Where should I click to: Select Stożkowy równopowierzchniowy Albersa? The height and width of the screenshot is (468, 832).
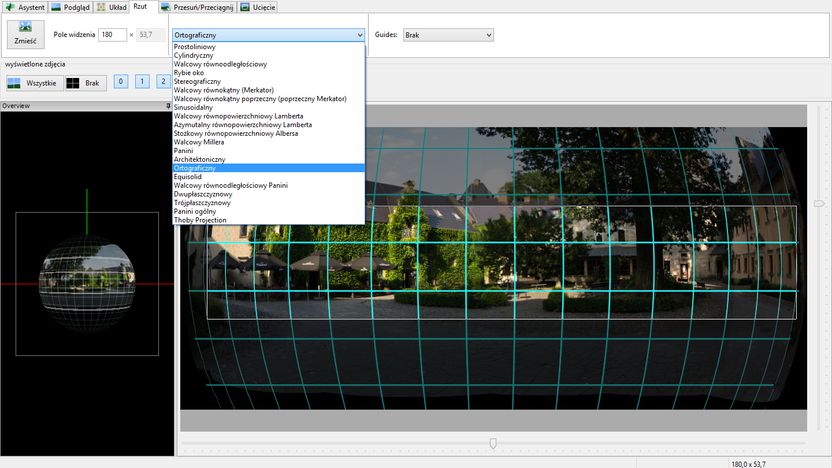coord(268,133)
